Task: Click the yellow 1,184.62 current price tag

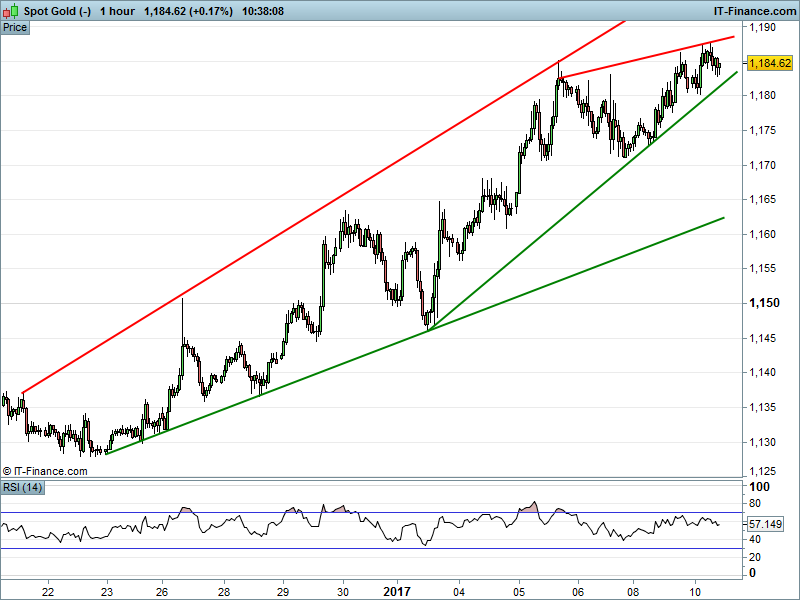Action: [x=769, y=63]
